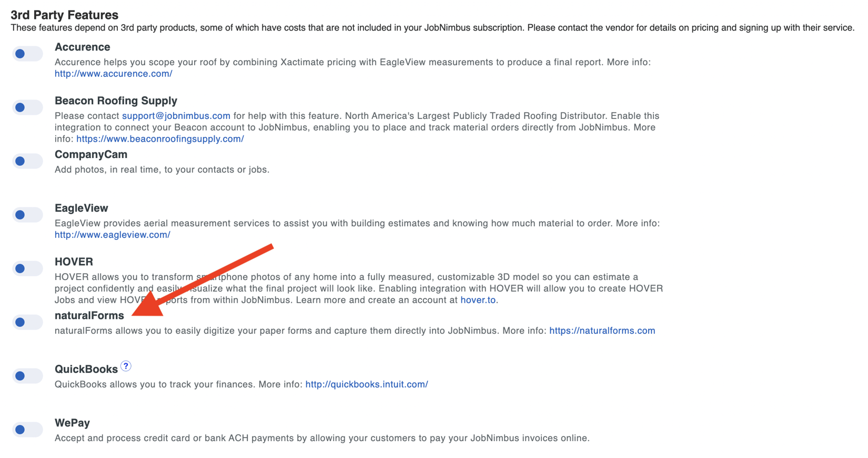Image resolution: width=868 pixels, height=458 pixels.
Task: Disable the Beacon Roofing Supply toggle
Action: pos(27,107)
